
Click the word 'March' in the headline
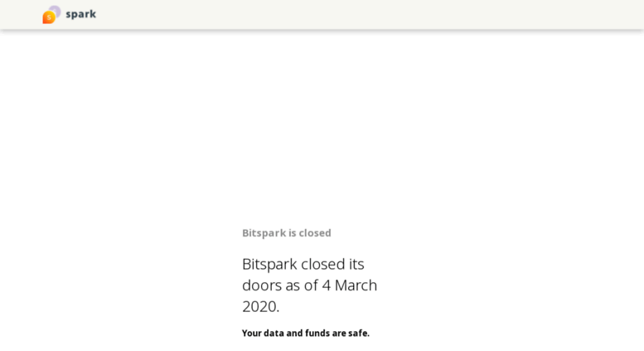pyautogui.click(x=356, y=285)
